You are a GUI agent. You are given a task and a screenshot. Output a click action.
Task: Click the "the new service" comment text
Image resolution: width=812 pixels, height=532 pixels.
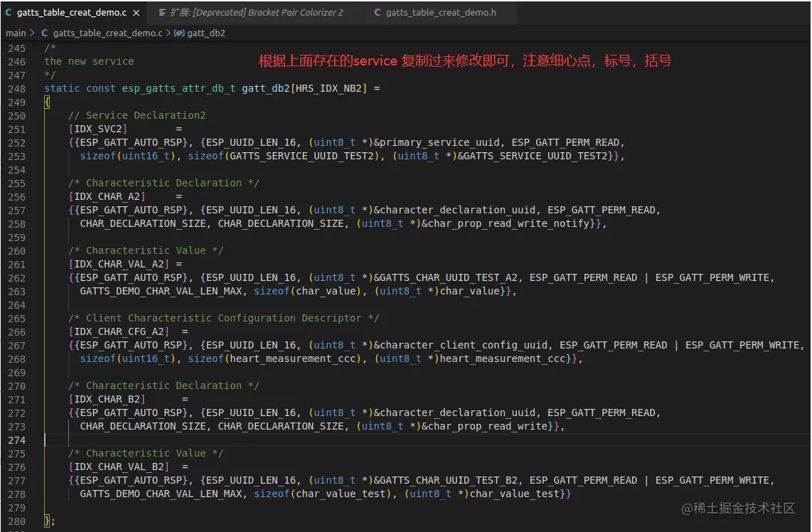pos(89,61)
